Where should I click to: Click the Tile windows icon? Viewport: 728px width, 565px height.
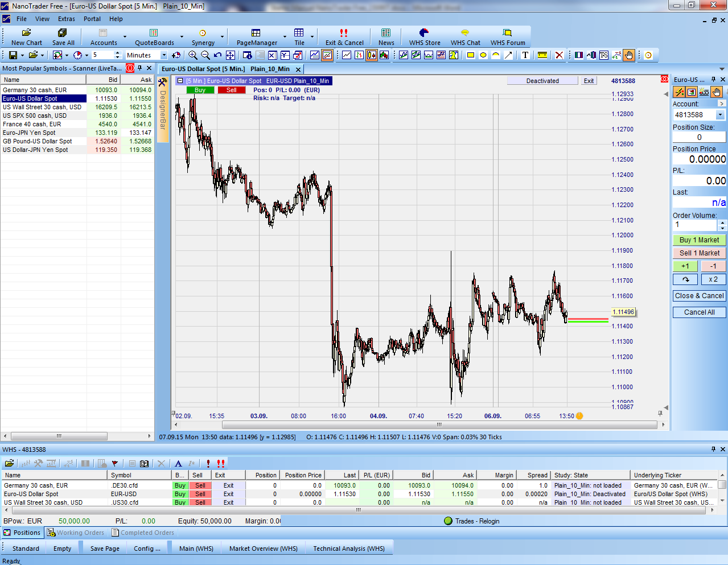299,37
